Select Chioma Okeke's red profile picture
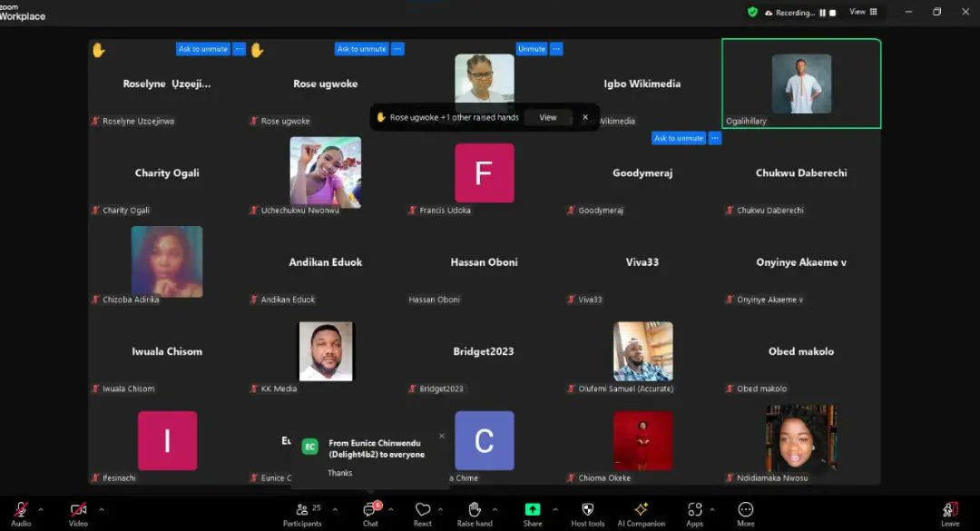Viewport: 980px width, 531px height. (643, 440)
